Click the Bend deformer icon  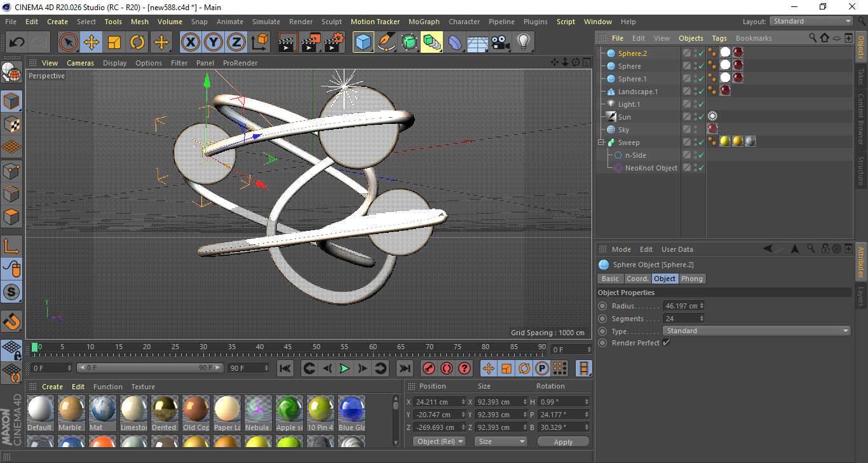pyautogui.click(x=455, y=43)
